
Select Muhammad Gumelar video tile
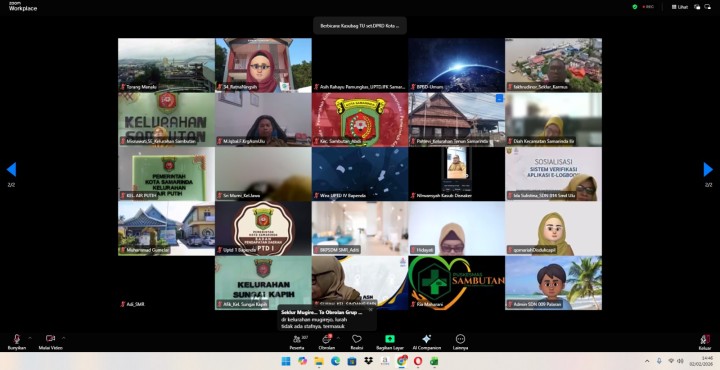166,228
